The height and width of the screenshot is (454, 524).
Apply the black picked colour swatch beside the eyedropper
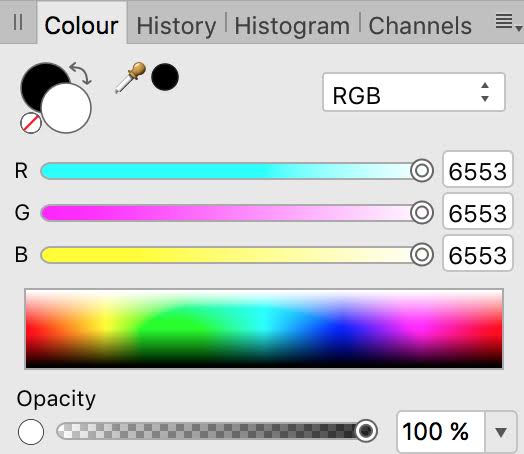coord(165,77)
